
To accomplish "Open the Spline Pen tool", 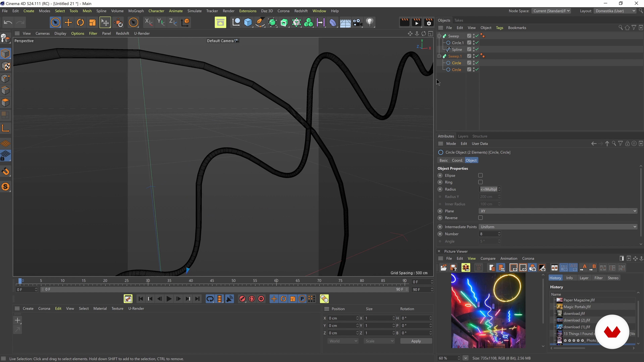I will (x=260, y=22).
